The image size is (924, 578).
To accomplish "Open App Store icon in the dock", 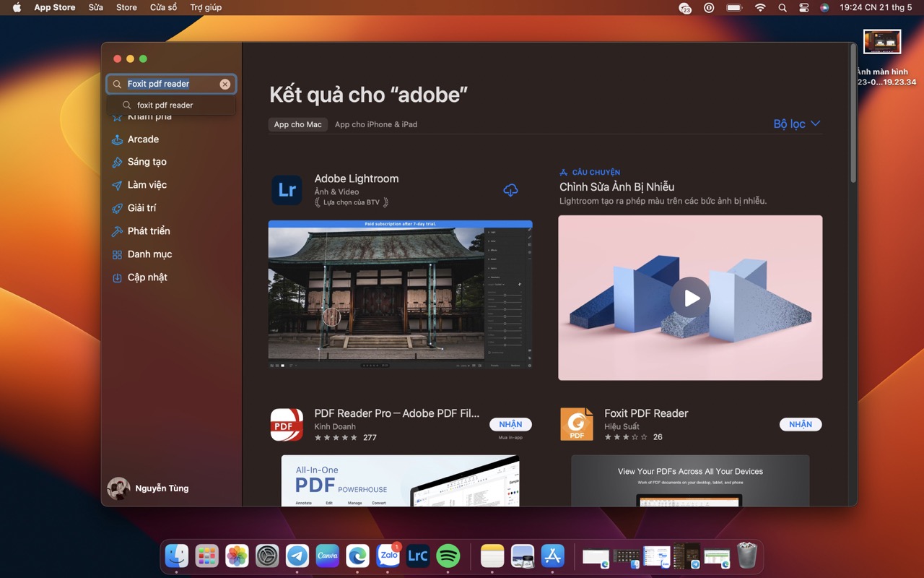I will [x=553, y=556].
